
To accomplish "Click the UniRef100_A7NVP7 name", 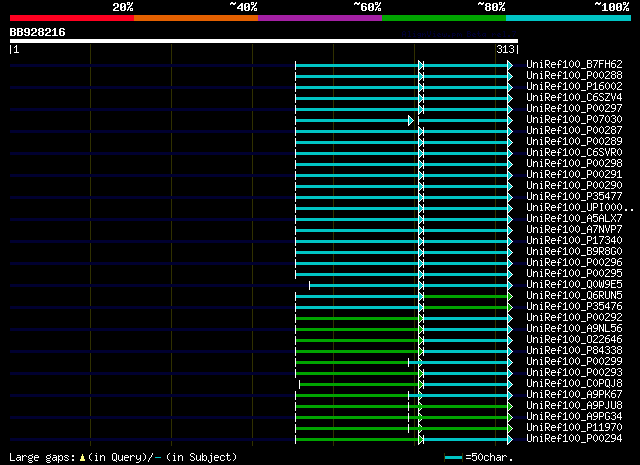I will [574, 230].
